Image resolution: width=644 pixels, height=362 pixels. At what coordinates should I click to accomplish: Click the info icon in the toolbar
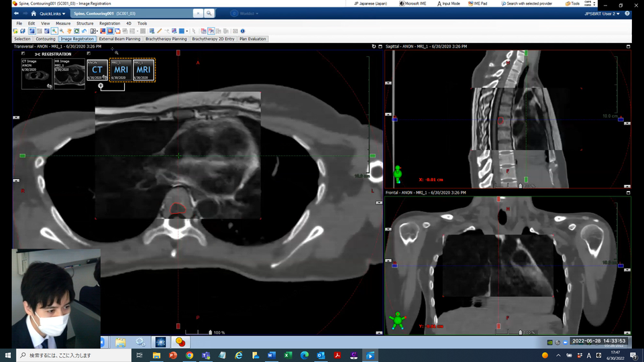click(x=243, y=31)
